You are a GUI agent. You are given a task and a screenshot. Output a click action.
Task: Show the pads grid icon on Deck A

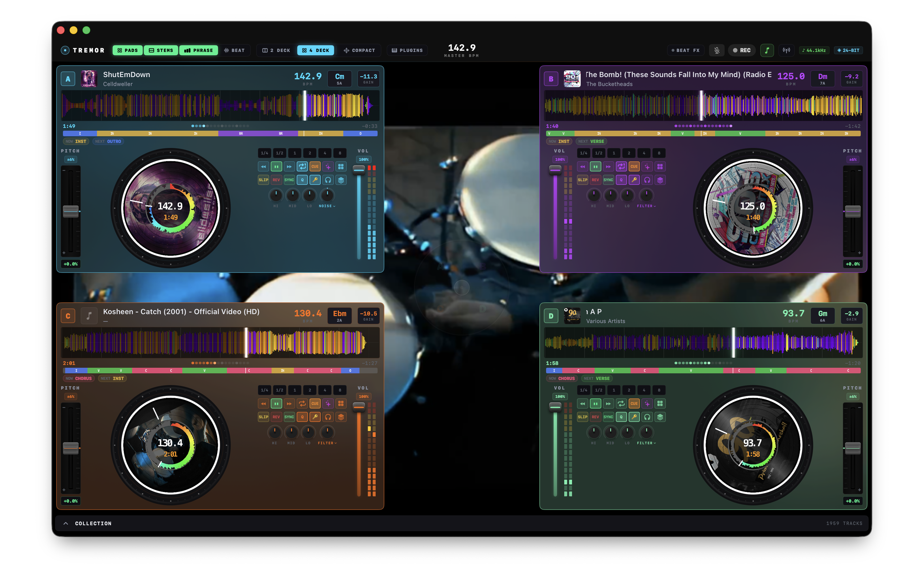point(341,167)
